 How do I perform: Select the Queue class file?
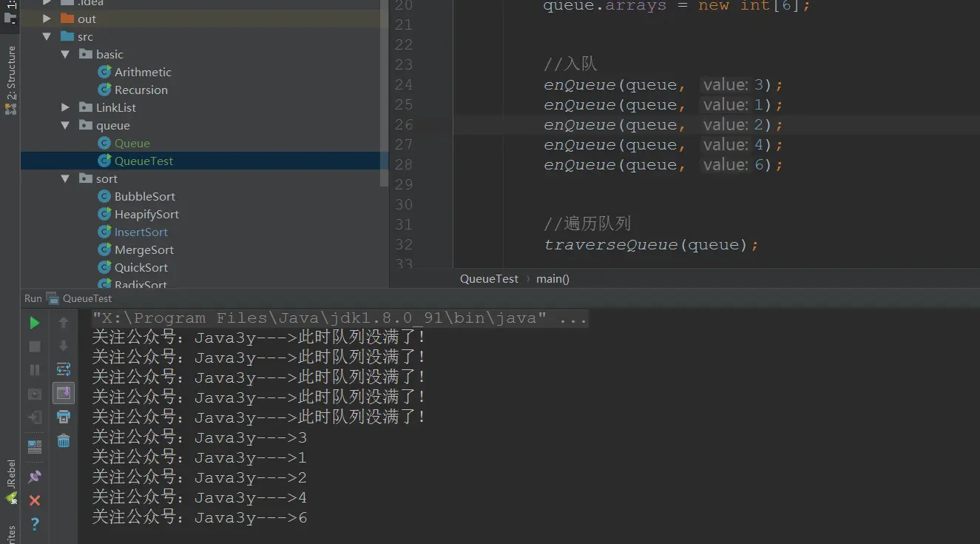(x=132, y=143)
